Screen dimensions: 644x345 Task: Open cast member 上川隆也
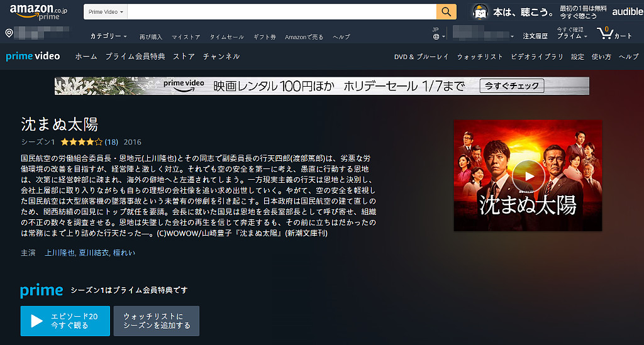click(60, 253)
